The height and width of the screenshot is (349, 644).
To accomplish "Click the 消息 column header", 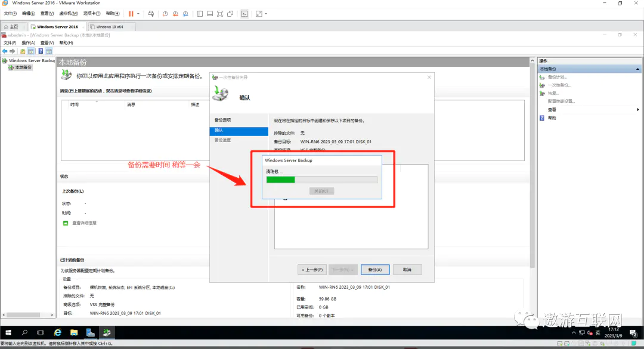I will [131, 105].
